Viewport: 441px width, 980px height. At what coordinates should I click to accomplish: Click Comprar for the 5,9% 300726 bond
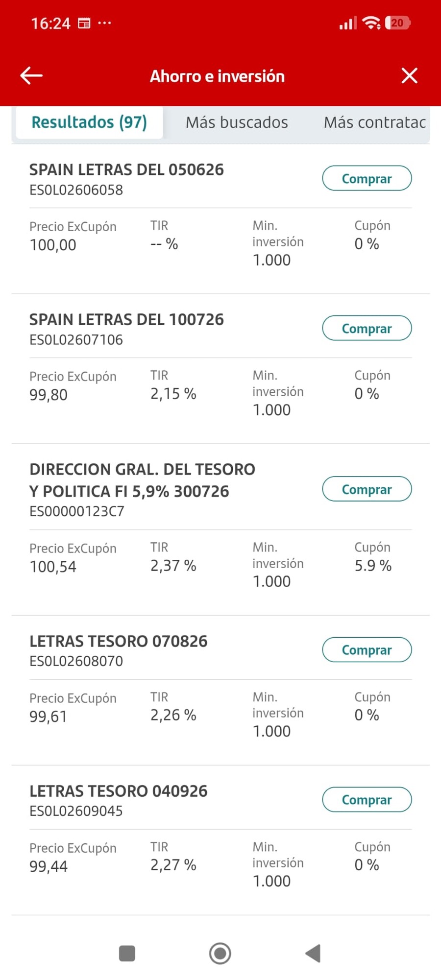367,489
